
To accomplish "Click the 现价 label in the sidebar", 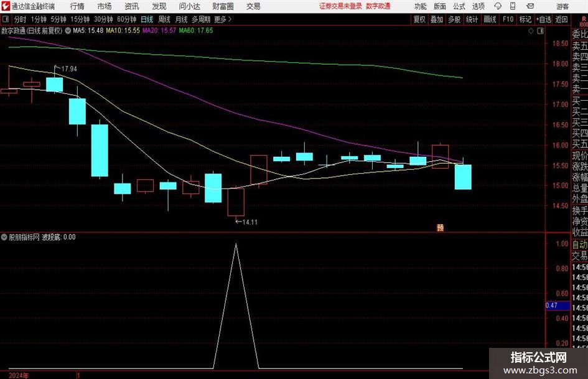I will click(x=580, y=156).
